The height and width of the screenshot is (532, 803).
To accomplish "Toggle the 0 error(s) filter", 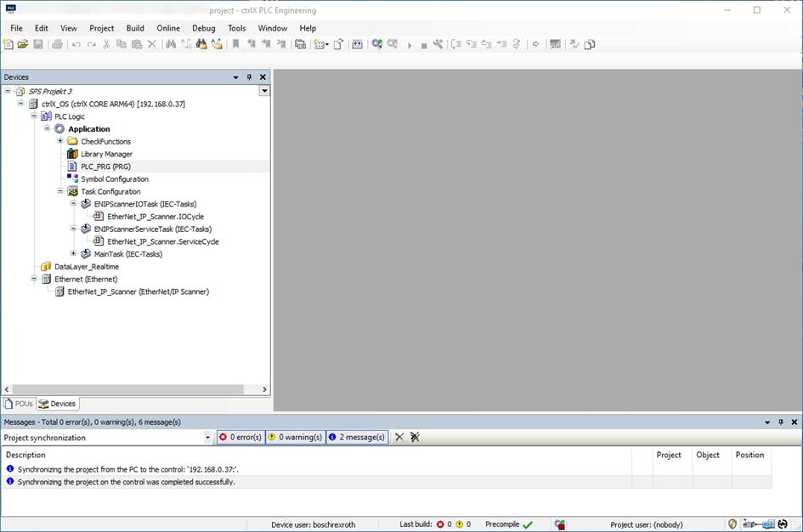I will point(240,437).
